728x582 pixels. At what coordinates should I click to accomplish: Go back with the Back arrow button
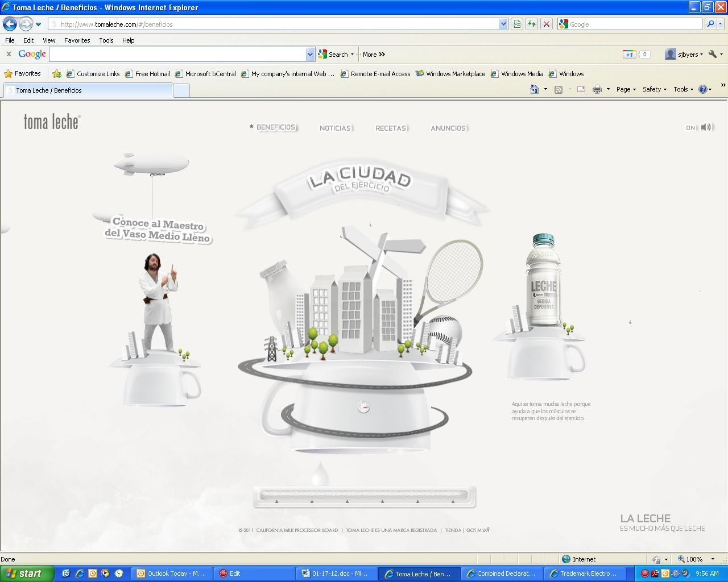[x=10, y=24]
